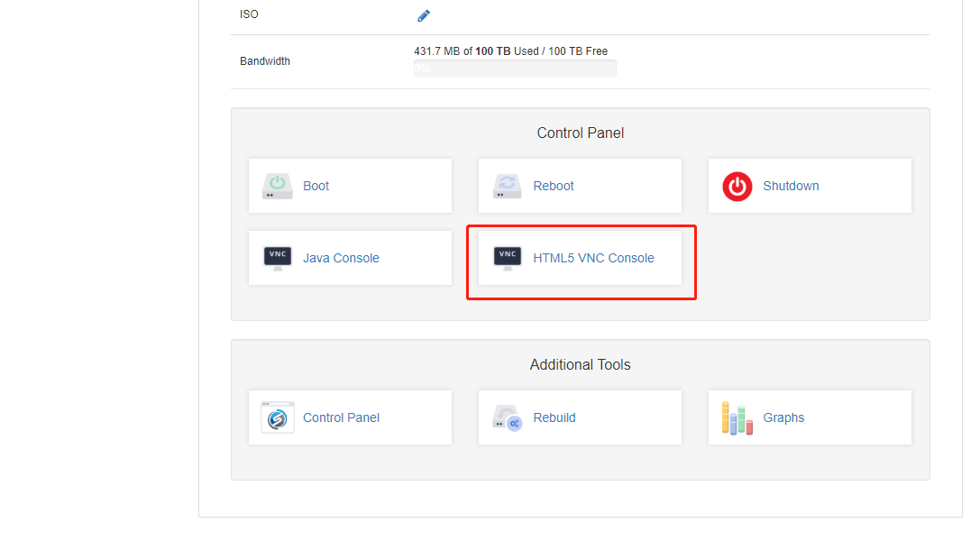Click the Shutdown button
The width and height of the screenshot is (980, 541).
click(791, 185)
